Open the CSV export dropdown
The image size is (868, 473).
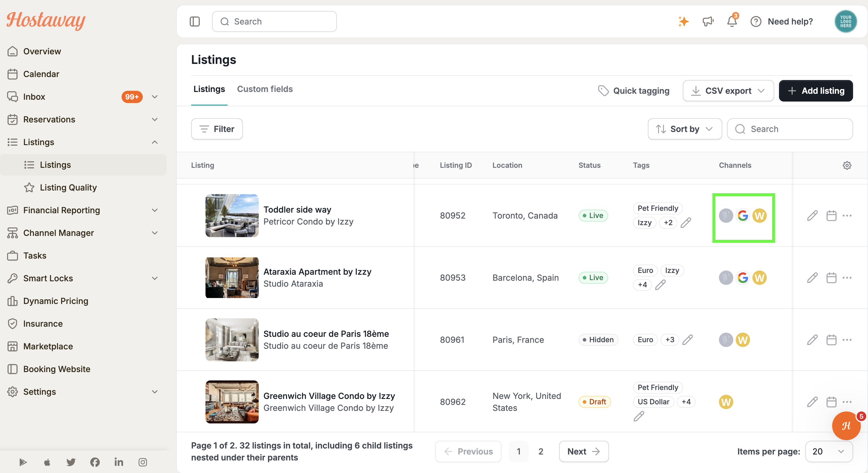coord(728,91)
